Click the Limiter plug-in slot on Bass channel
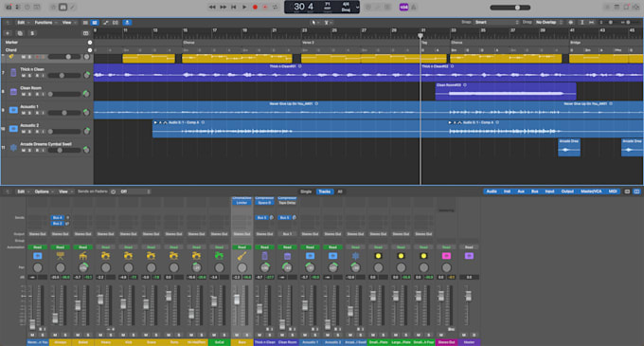This screenshot has width=644, height=346. [x=241, y=203]
